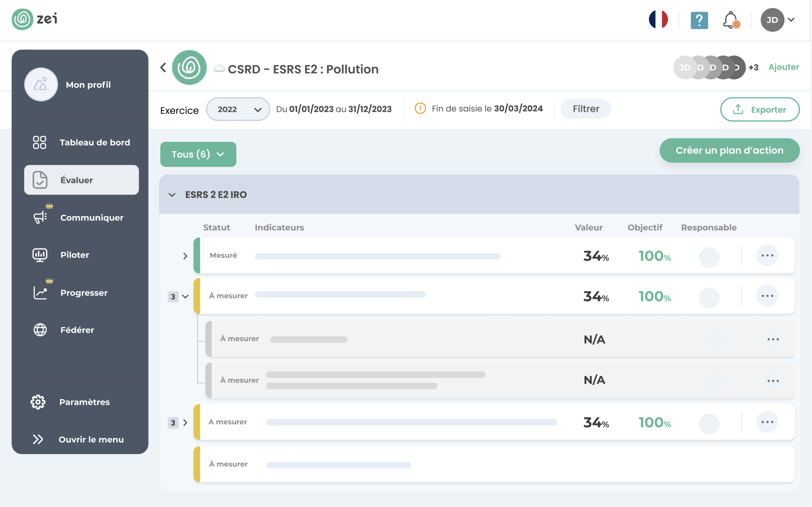Click Ajouter next to the member avatars
The width and height of the screenshot is (812, 507).
click(x=783, y=67)
